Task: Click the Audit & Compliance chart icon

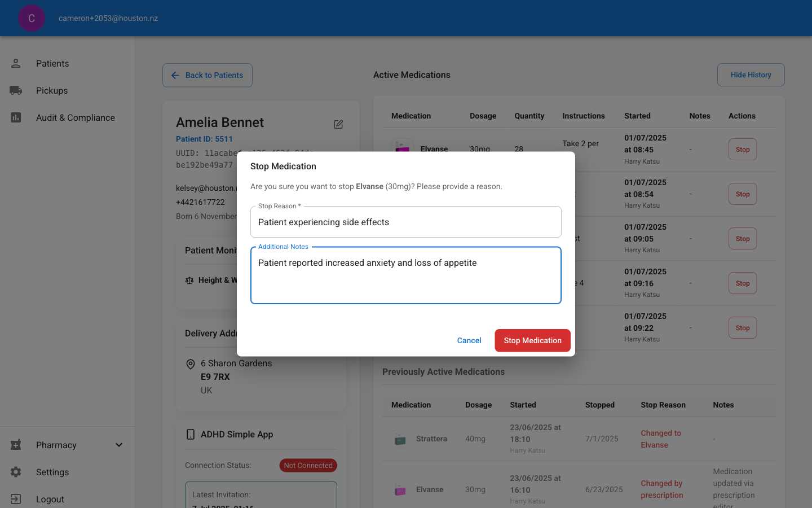Action: [x=16, y=117]
